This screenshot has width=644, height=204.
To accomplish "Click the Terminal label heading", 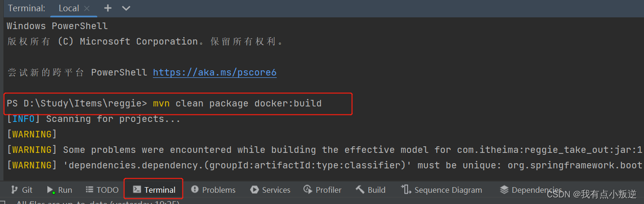I will [27, 8].
